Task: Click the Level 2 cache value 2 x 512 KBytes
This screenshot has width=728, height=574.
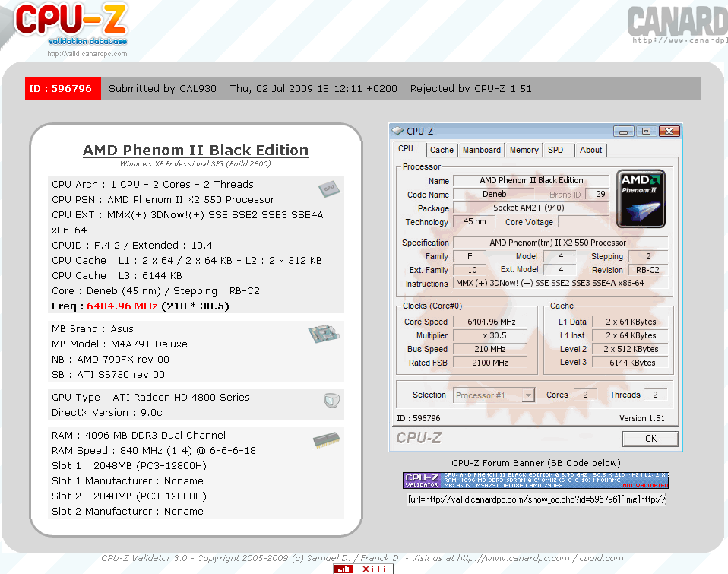Action: pyautogui.click(x=631, y=349)
